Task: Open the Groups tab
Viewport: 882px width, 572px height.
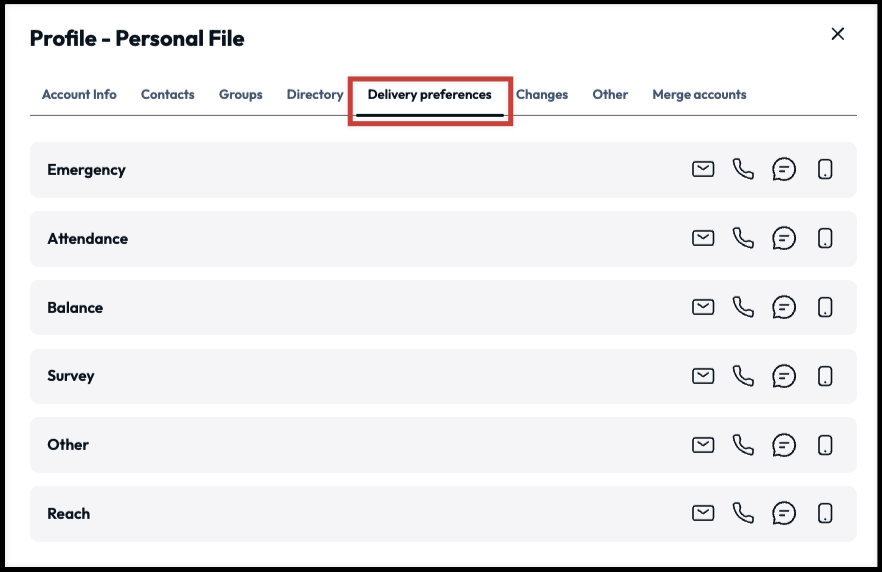Action: (241, 95)
